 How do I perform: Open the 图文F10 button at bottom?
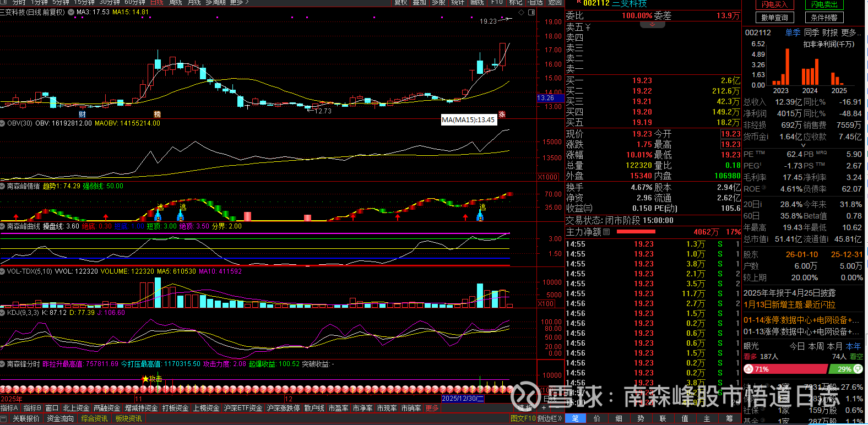point(523,419)
